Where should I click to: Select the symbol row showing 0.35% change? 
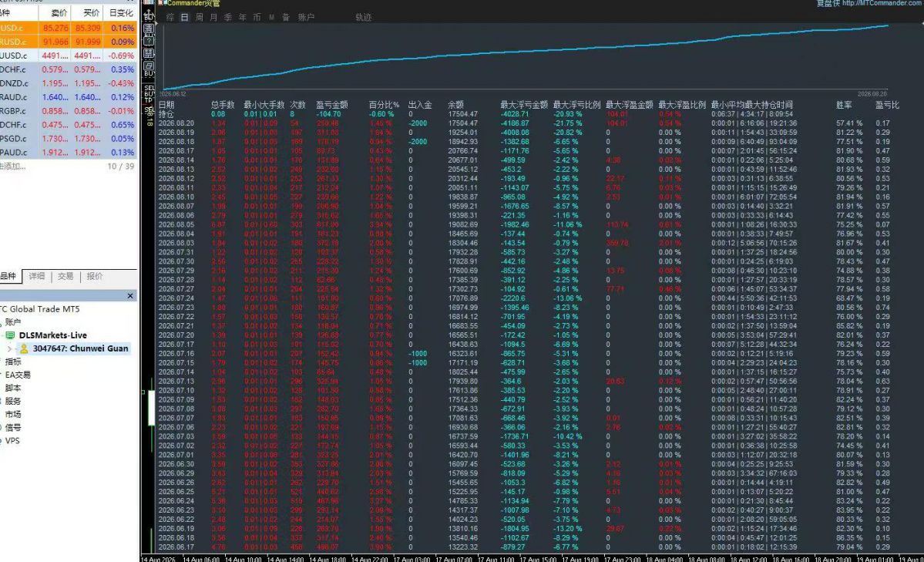(69, 69)
